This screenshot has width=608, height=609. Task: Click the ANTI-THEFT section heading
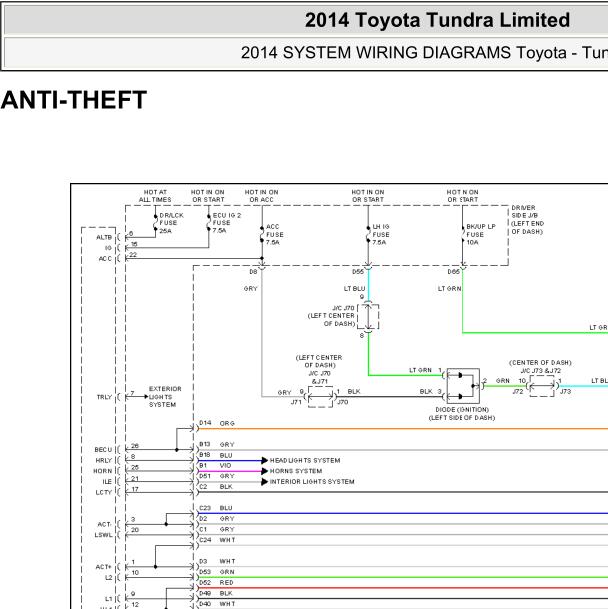(74, 100)
